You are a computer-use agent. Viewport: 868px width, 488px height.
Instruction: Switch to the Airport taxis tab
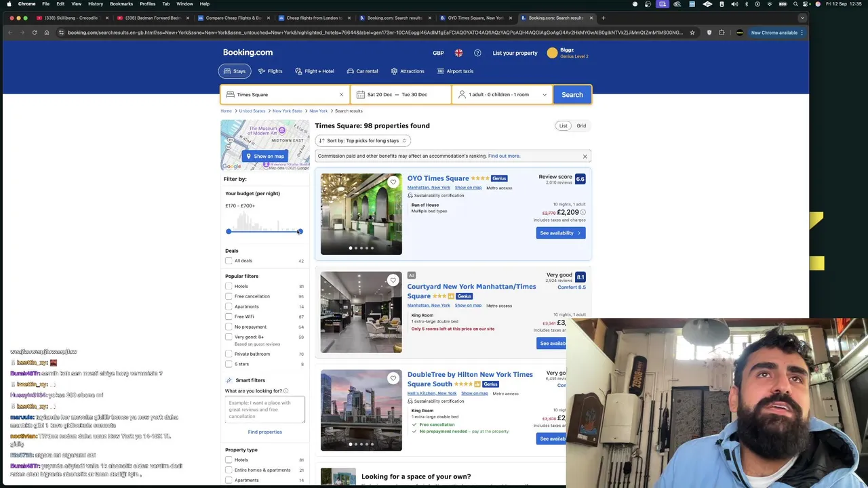[455, 71]
